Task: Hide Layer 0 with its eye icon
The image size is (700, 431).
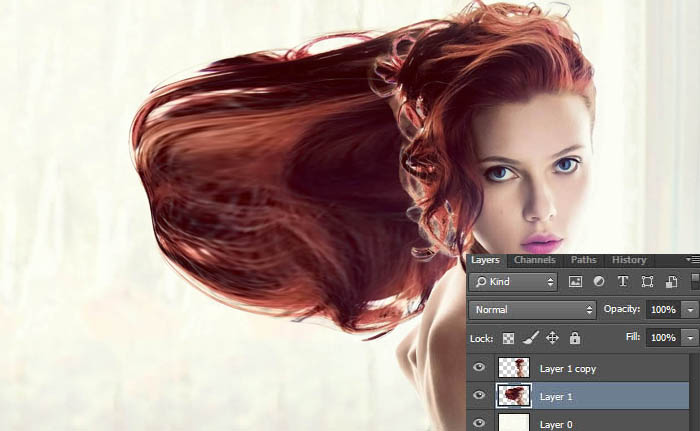Action: 479,423
